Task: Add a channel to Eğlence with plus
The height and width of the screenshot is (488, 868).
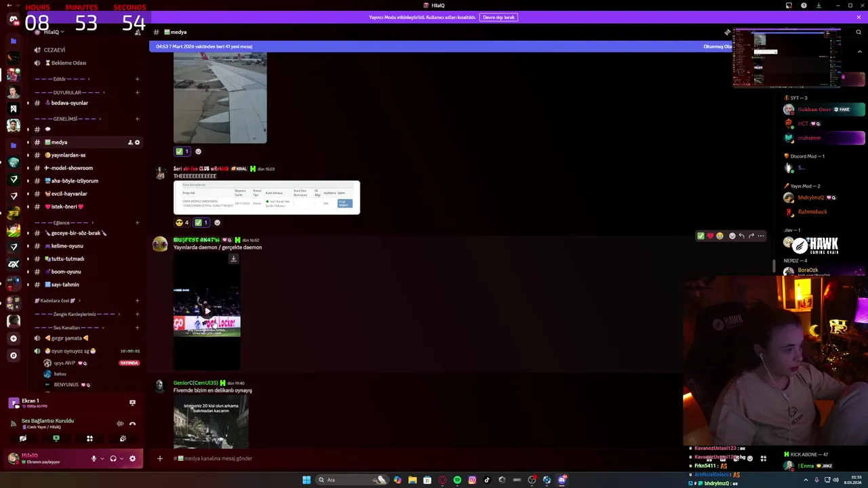Action: pos(137,222)
